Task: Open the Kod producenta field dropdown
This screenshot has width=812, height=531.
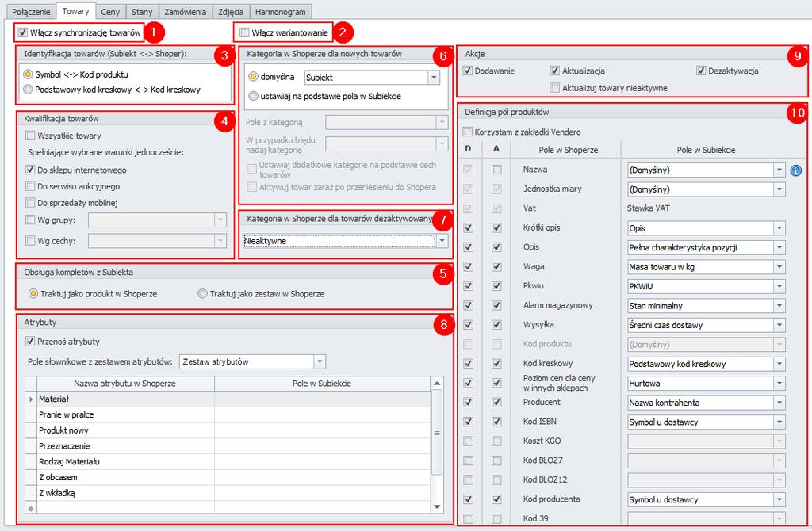Action: [x=779, y=500]
